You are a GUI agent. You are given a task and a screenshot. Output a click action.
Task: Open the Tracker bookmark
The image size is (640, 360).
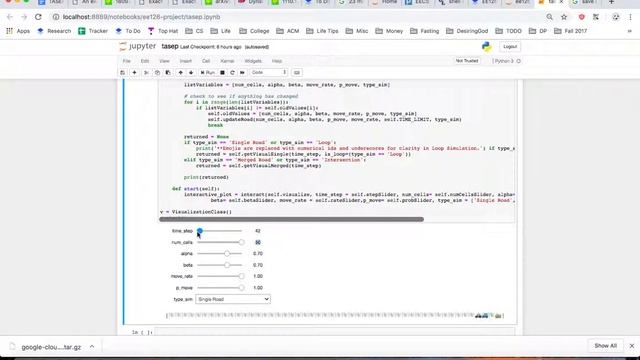point(93,31)
